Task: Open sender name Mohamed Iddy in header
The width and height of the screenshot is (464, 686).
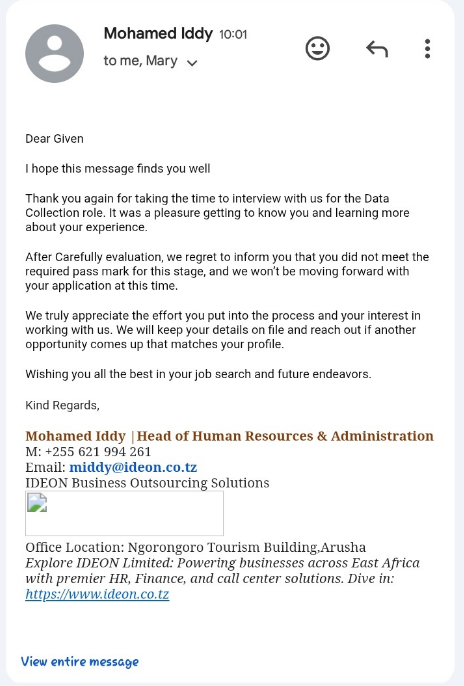Action: click(x=158, y=33)
